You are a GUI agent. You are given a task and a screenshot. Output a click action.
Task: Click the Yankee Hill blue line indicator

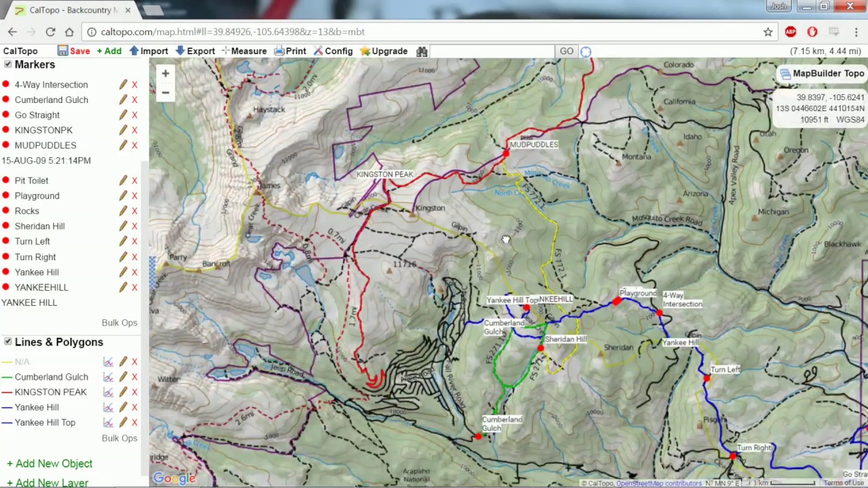(x=7, y=407)
